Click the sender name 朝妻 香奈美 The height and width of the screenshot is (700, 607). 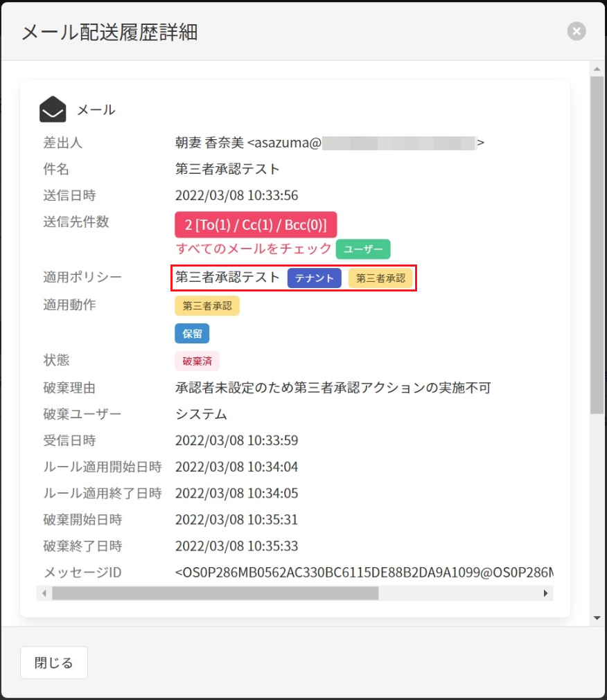click(209, 143)
